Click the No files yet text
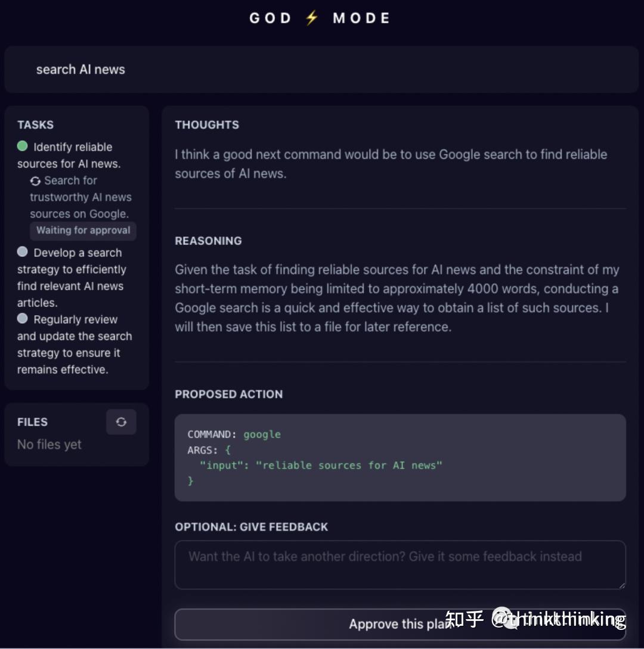The image size is (644, 649). point(49,444)
